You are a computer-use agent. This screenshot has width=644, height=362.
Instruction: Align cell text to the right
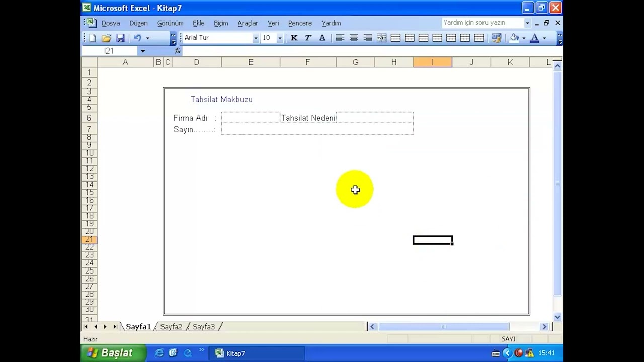coord(368,38)
